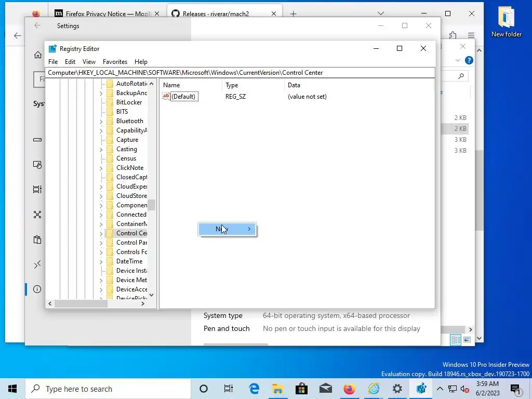Open the File menu in Registry Editor

click(x=53, y=62)
